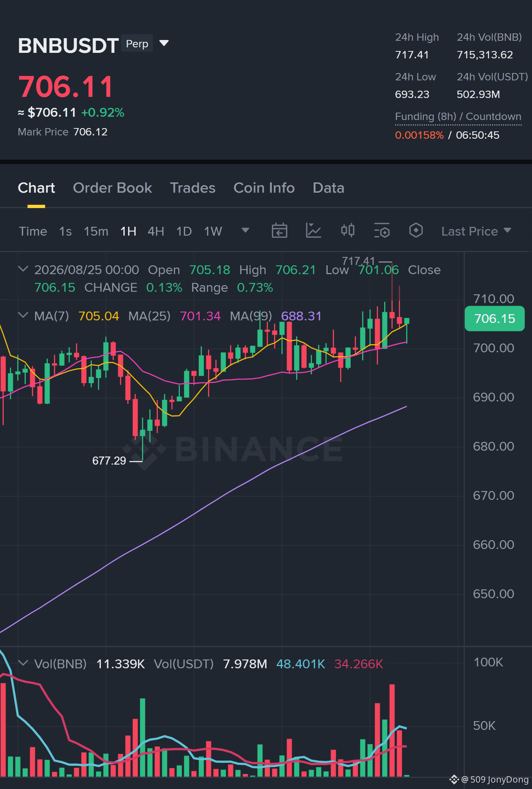
Task: Tap the 24h Low value 693.23
Action: point(412,95)
